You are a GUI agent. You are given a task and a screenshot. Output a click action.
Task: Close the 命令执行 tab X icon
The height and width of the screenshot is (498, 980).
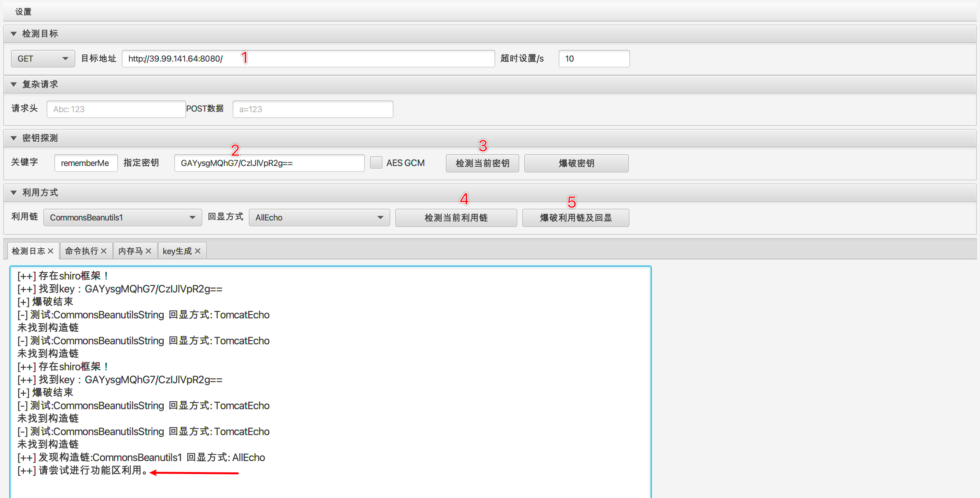(x=103, y=251)
